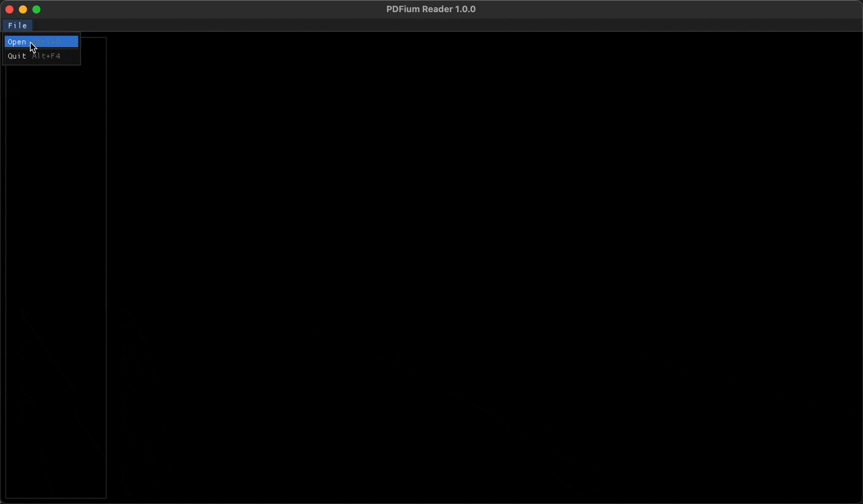Minimize window using the yellow button
The width and height of the screenshot is (863, 504).
pos(23,9)
